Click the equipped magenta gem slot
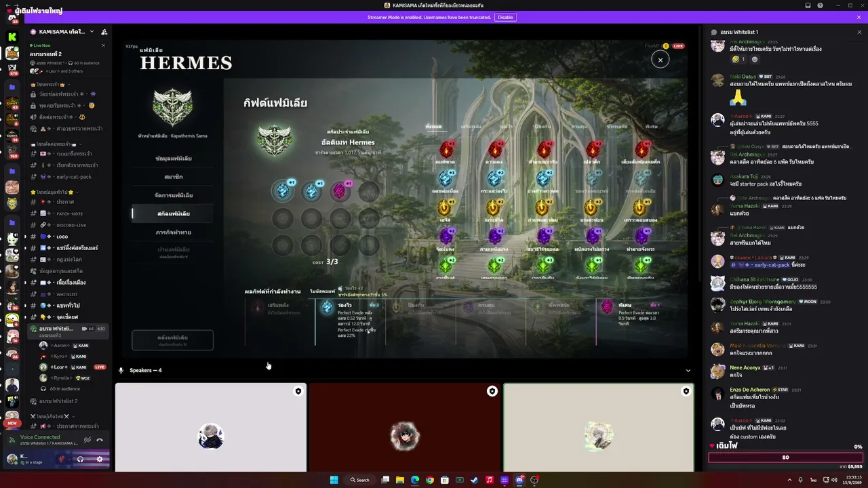The image size is (868, 488). [x=340, y=191]
